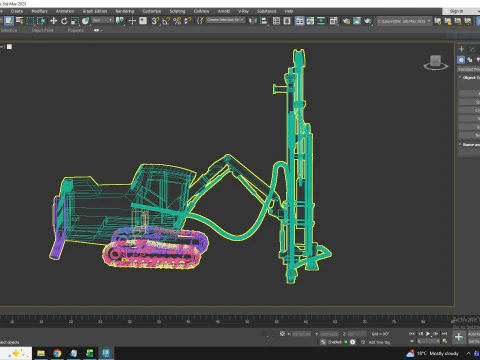Image resolution: width=480 pixels, height=360 pixels.
Task: Click X coordinate input field
Action: (301, 334)
